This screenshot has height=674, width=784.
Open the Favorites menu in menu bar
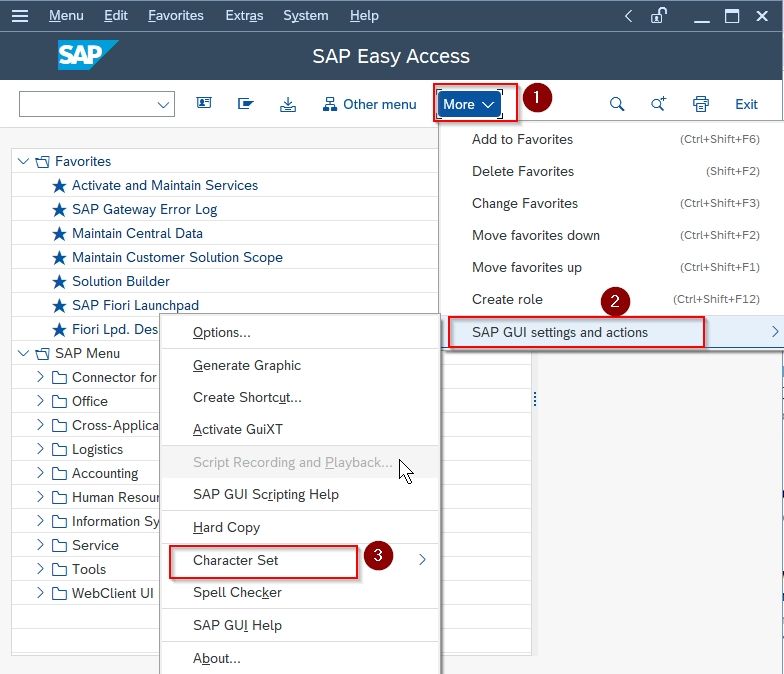point(176,16)
